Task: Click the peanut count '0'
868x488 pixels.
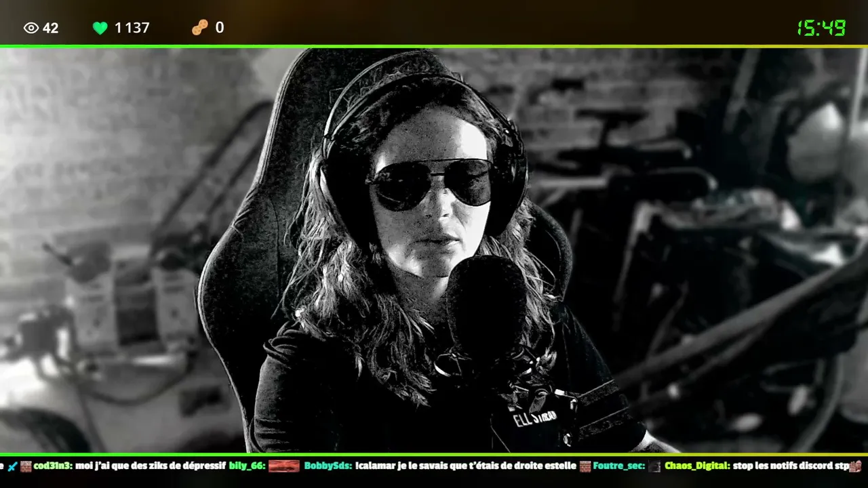Action: coord(220,28)
